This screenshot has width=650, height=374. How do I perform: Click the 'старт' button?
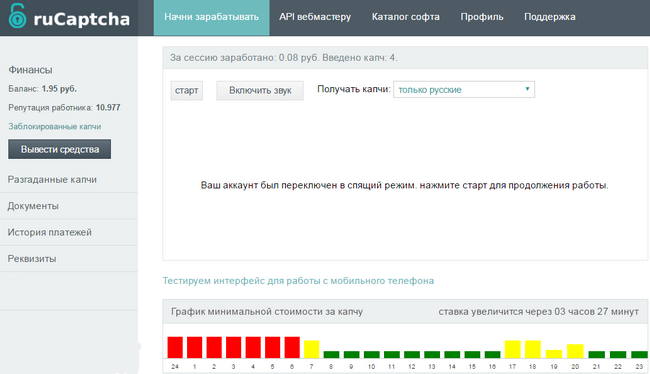(x=187, y=90)
